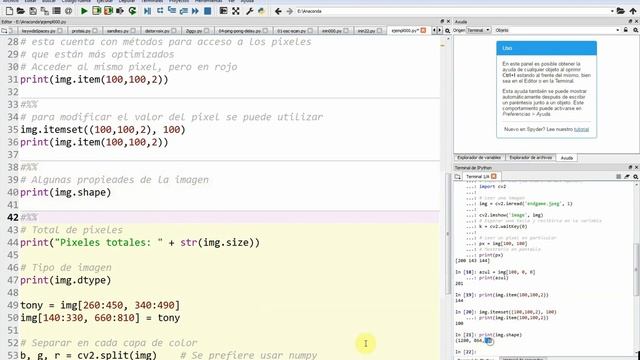Image resolution: width=640 pixels, height=360 pixels.
Task: Maximize the current pane icon
Action: tap(223, 11)
